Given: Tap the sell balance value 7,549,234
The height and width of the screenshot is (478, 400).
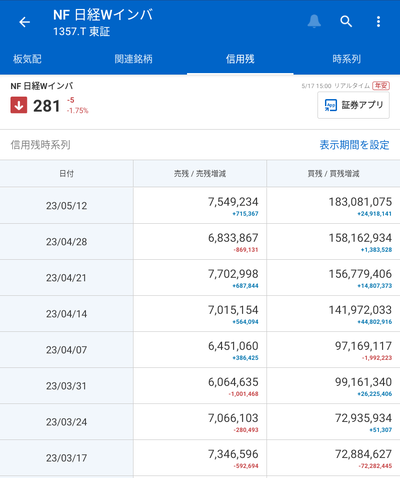Looking at the screenshot, I should point(233,202).
